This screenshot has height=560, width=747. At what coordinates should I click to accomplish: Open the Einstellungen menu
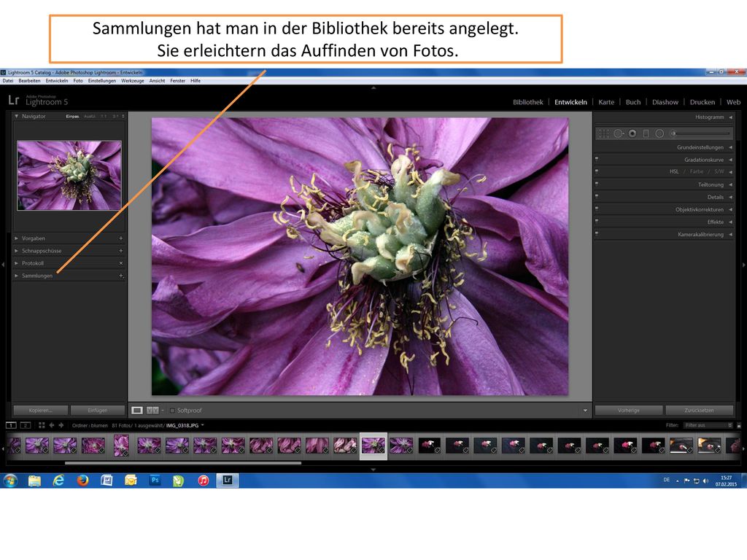pos(102,81)
